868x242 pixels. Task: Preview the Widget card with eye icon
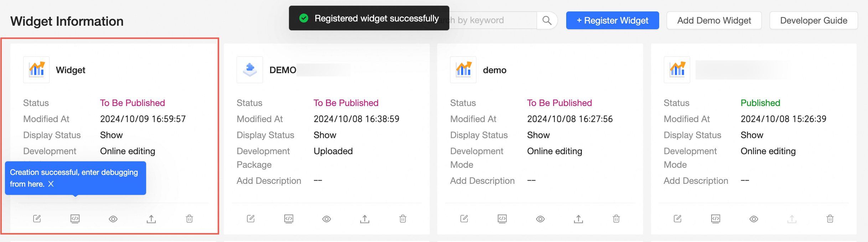click(x=113, y=219)
